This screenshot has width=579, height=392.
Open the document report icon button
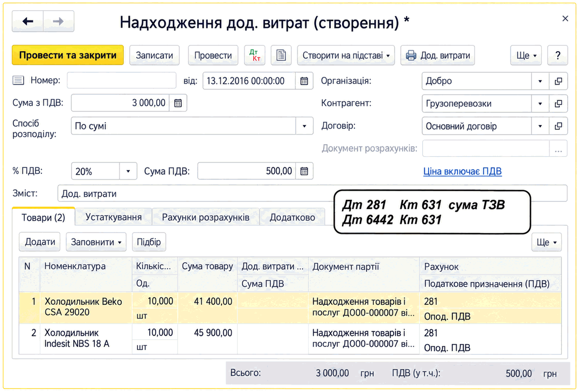tap(281, 55)
